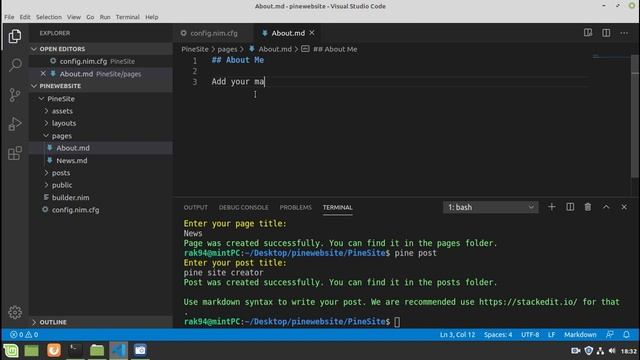
Task: Open the Run and Debug view
Action: (15, 124)
